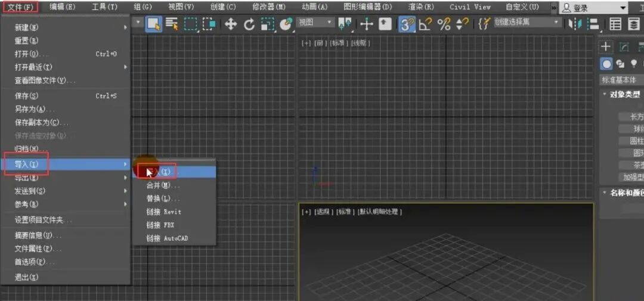Choose 链接 AutoCAD in submenu
Viewport: 644px width, 301px height.
click(x=175, y=238)
